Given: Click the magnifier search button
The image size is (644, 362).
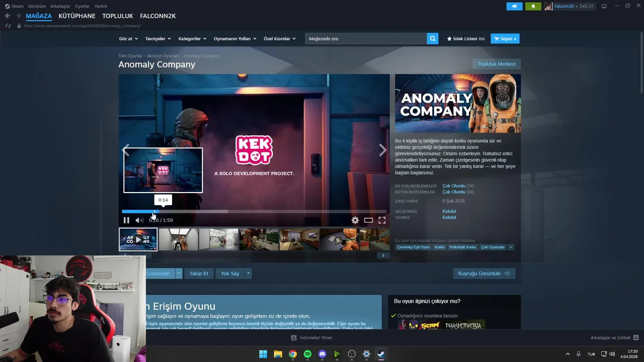Looking at the screenshot, I should point(432,39).
